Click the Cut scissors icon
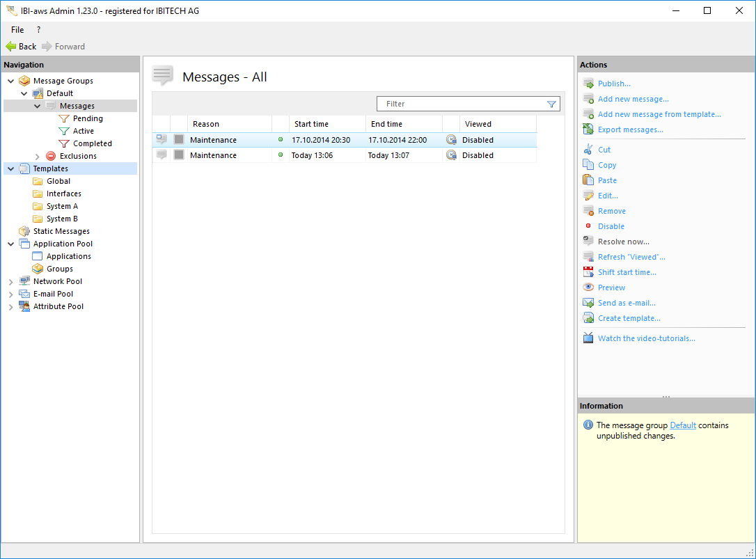Image resolution: width=756 pixels, height=559 pixels. (588, 150)
